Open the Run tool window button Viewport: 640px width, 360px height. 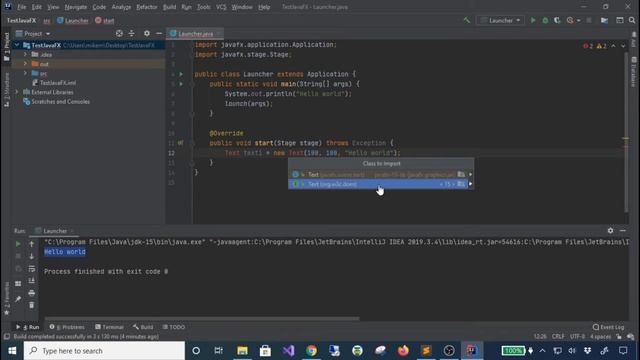[x=27, y=327]
